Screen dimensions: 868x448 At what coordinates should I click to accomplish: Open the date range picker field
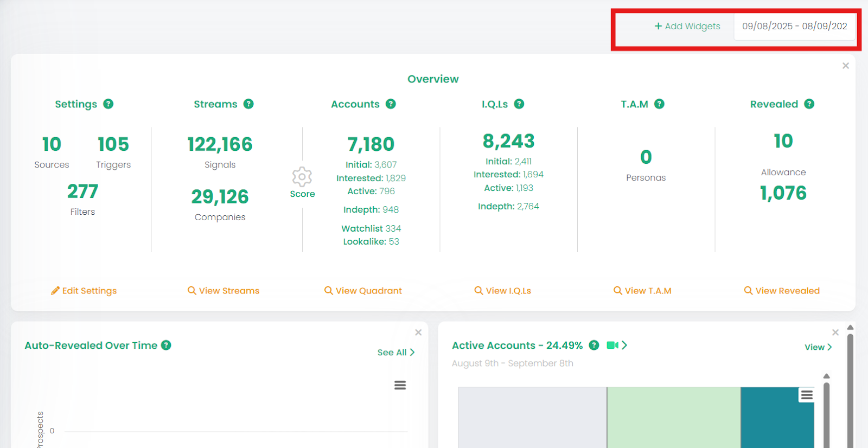click(x=794, y=27)
